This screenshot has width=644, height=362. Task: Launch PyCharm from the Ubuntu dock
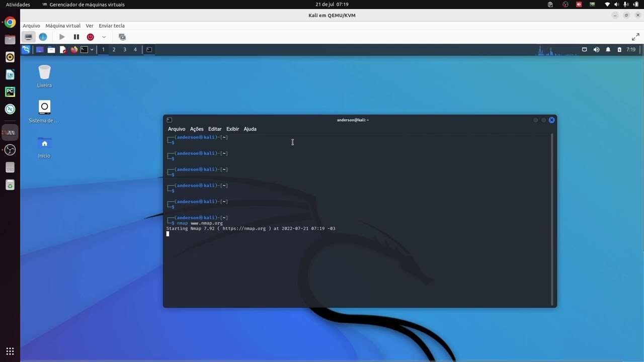click(10, 92)
